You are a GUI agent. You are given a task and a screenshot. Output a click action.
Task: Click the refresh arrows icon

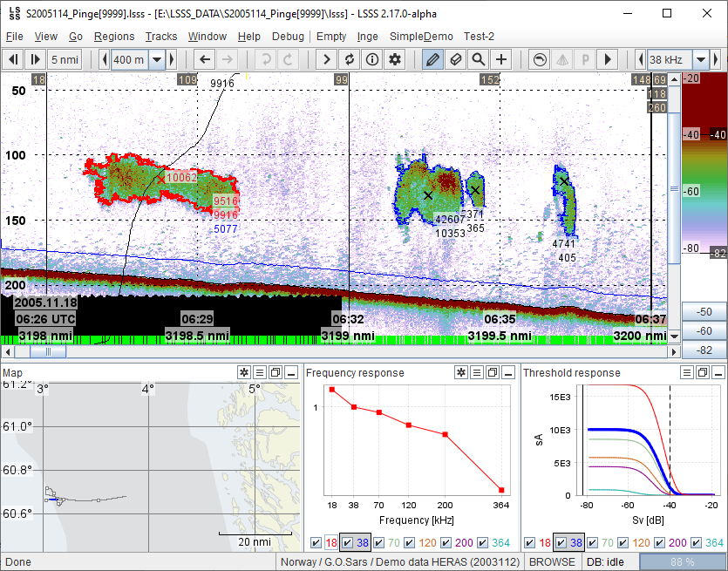coord(350,59)
